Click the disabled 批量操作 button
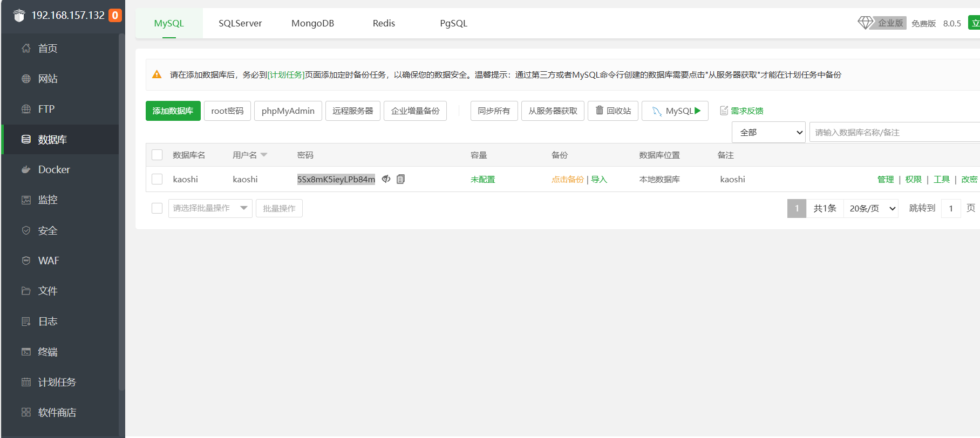 (x=279, y=208)
